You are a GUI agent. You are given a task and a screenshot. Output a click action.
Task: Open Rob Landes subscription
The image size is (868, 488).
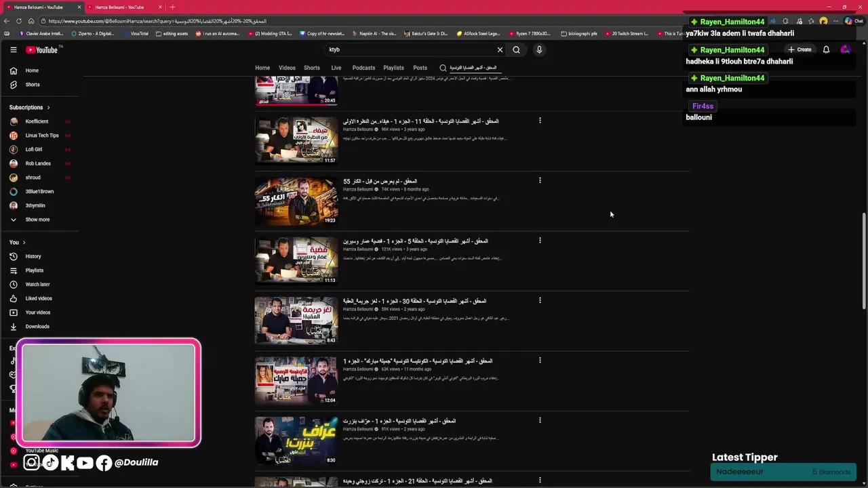coord(38,163)
